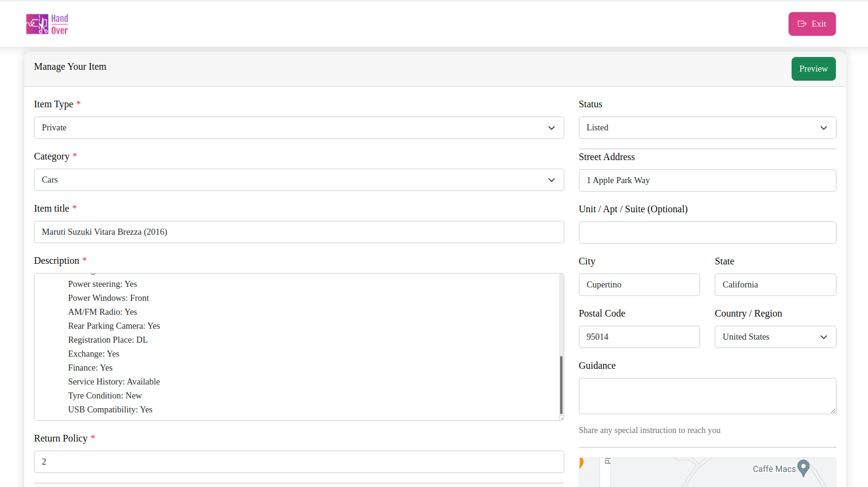
Task: Click the City field showing Cupertino
Action: pyautogui.click(x=639, y=284)
